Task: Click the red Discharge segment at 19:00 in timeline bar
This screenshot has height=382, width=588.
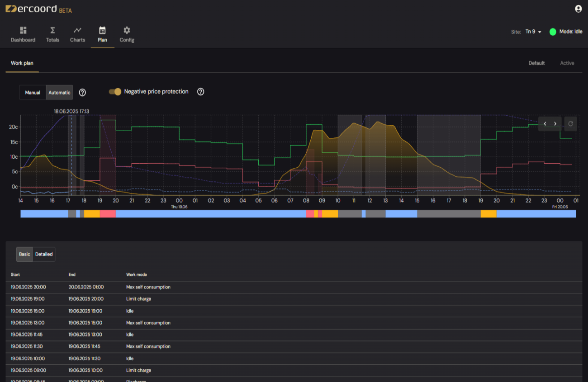Action: pyautogui.click(x=108, y=214)
